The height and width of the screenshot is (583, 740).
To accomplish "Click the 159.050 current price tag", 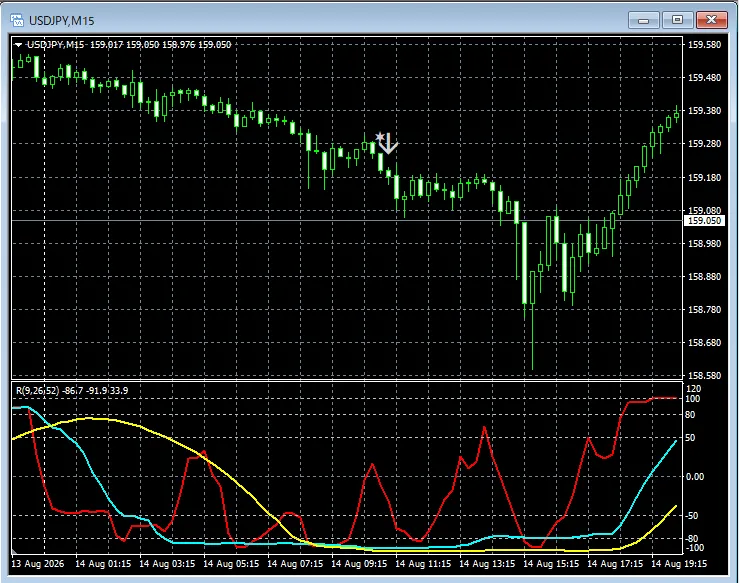I will [704, 220].
